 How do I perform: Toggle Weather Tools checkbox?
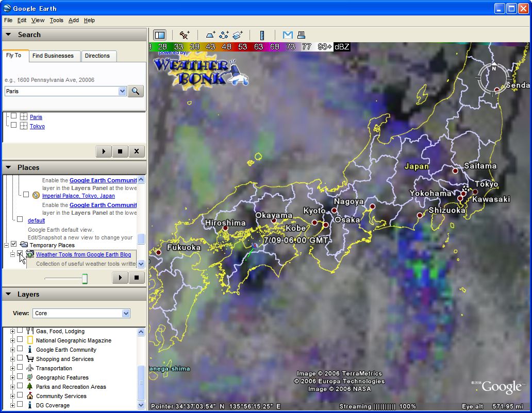click(20, 253)
